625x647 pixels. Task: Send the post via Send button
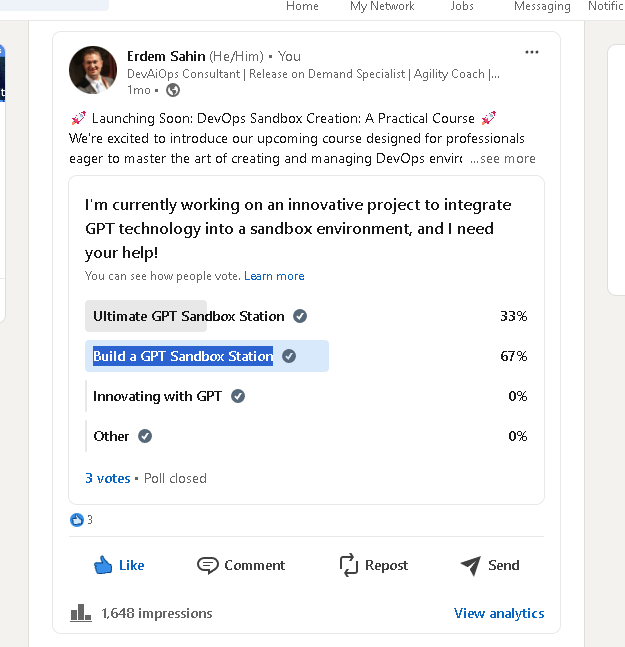[x=490, y=565]
